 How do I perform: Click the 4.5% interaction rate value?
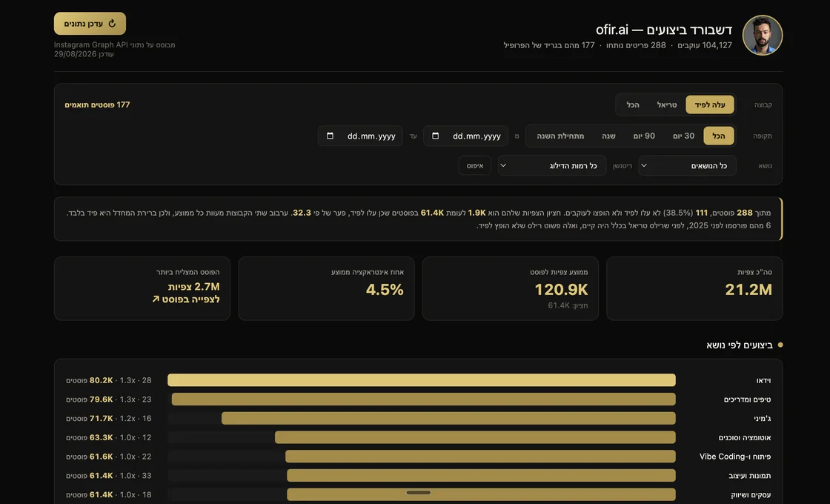point(385,290)
